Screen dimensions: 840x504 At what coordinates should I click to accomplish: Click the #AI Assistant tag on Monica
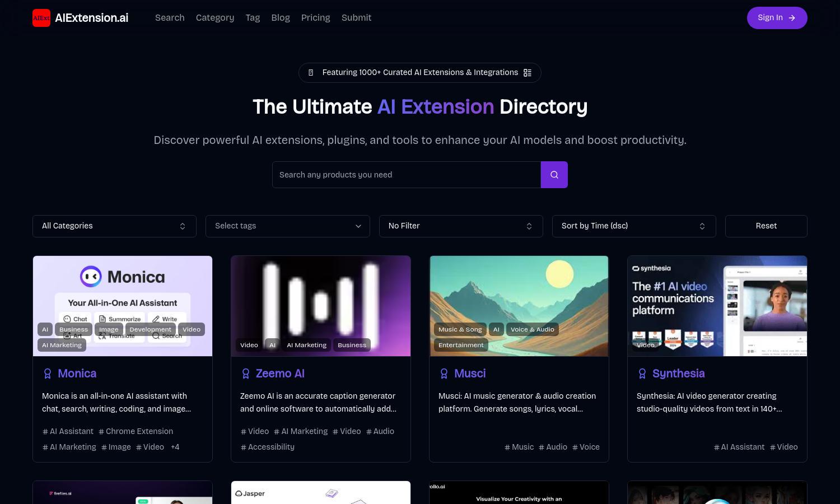point(68,431)
